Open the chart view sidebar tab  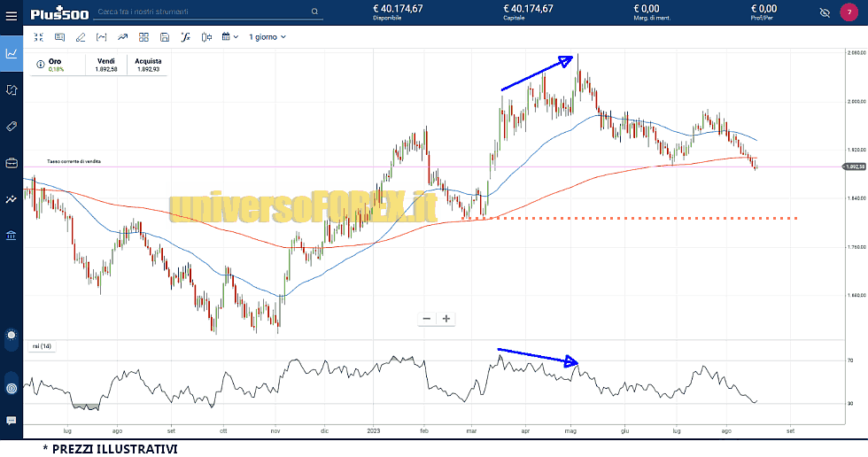pos(12,53)
